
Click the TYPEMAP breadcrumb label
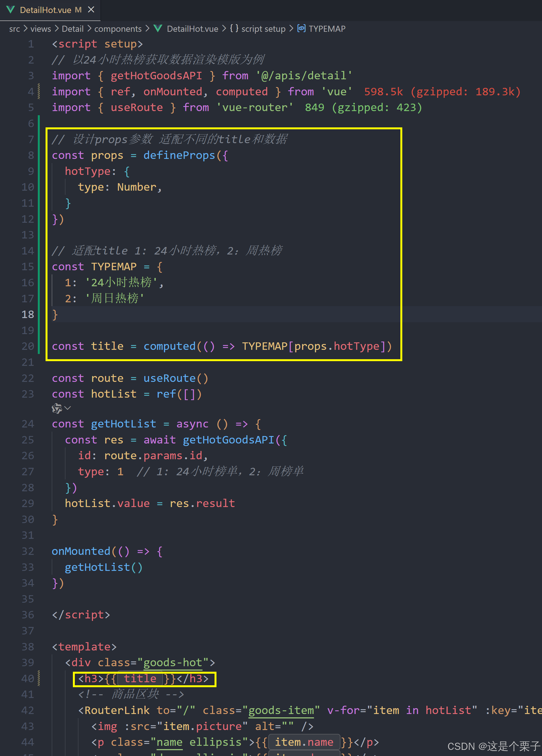coord(327,29)
